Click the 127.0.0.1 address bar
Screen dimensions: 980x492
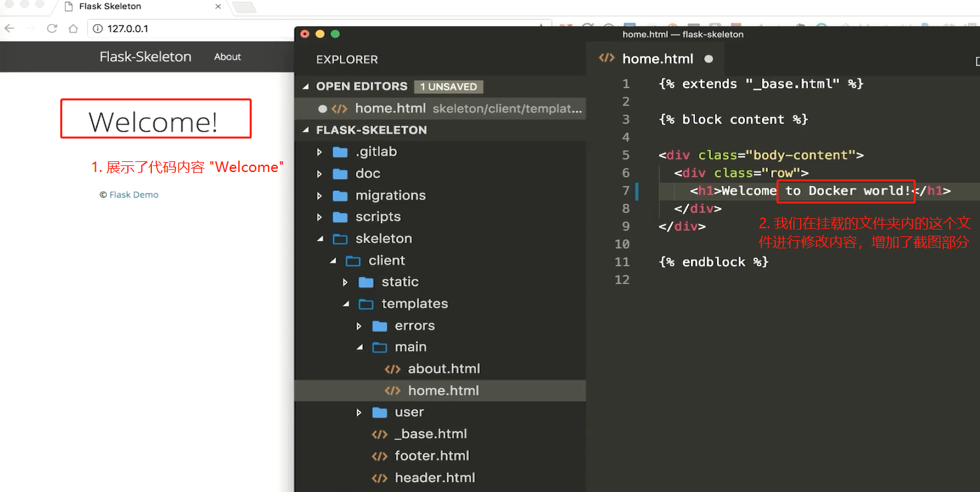click(321, 29)
